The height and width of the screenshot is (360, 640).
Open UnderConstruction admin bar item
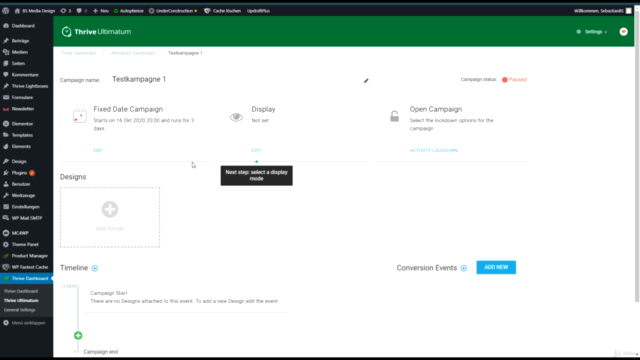(x=173, y=11)
